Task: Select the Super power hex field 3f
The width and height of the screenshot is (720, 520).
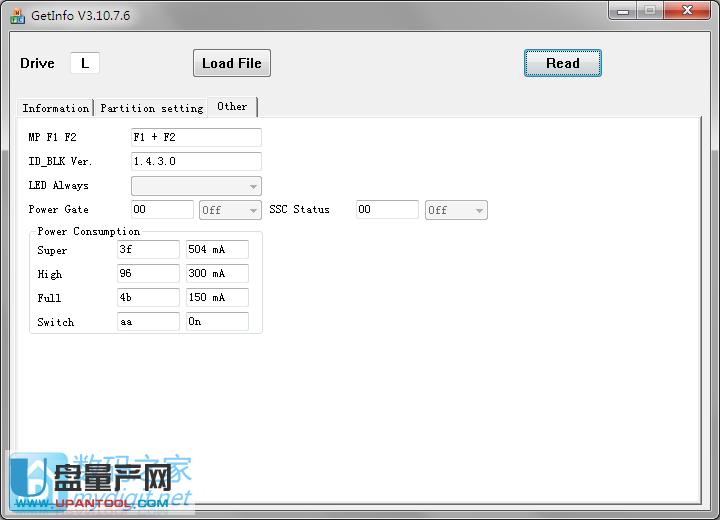Action: coord(148,250)
